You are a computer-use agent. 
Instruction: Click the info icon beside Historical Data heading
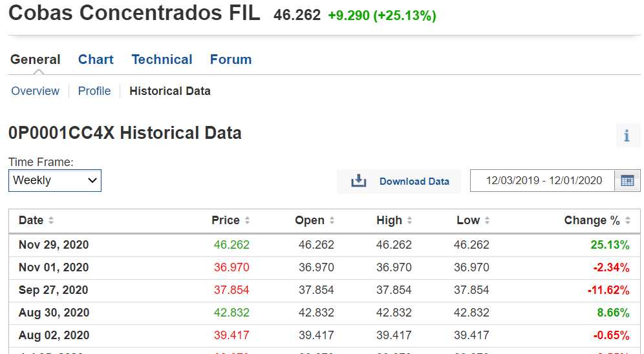627,136
